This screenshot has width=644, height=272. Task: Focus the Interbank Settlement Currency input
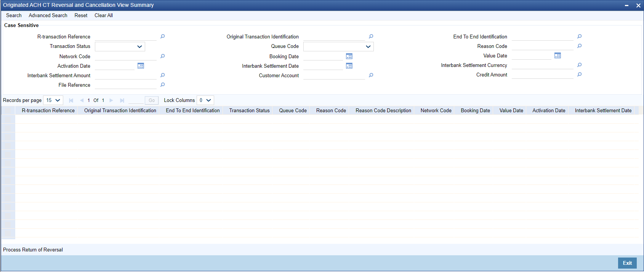(543, 65)
